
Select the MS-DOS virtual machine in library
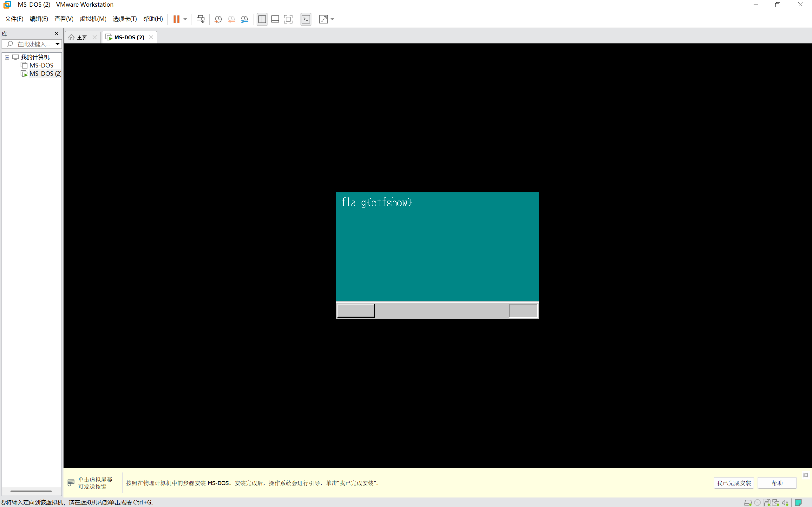click(x=41, y=65)
